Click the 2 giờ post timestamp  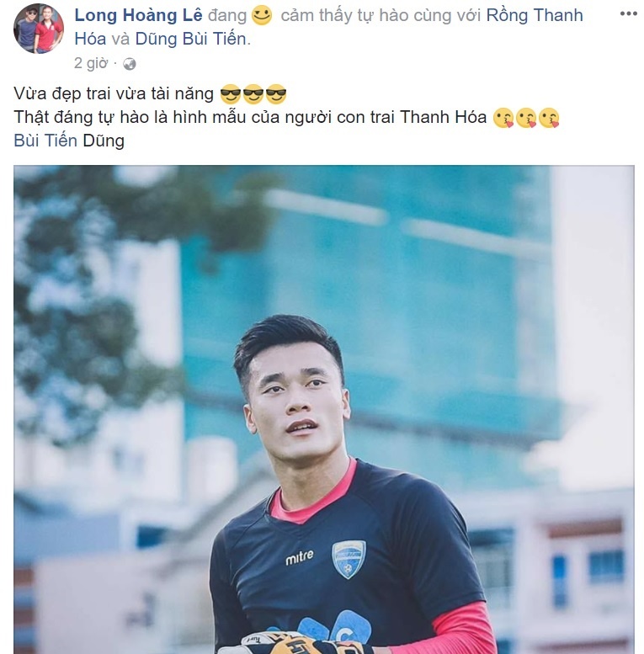(91, 63)
